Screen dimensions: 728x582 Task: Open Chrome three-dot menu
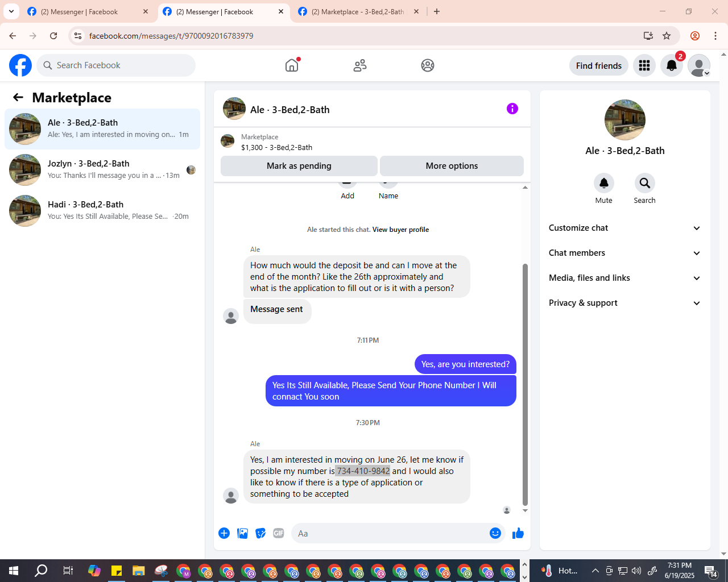pyautogui.click(x=715, y=36)
